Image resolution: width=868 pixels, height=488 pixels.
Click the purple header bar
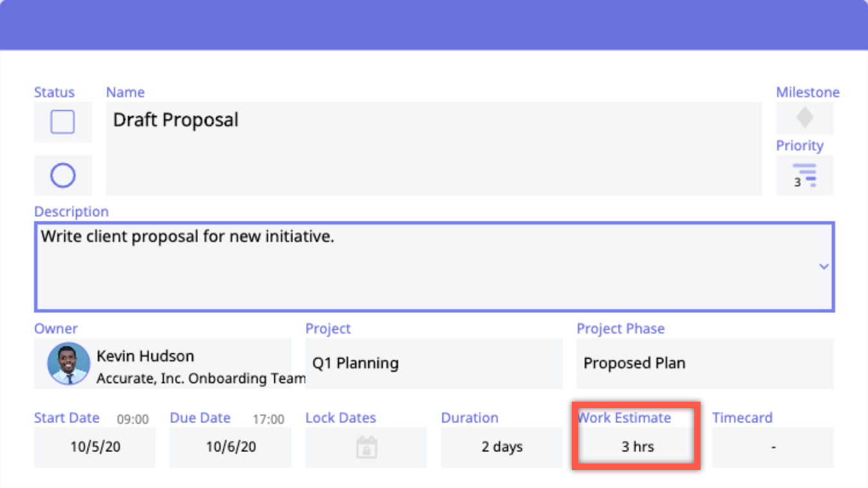click(434, 24)
